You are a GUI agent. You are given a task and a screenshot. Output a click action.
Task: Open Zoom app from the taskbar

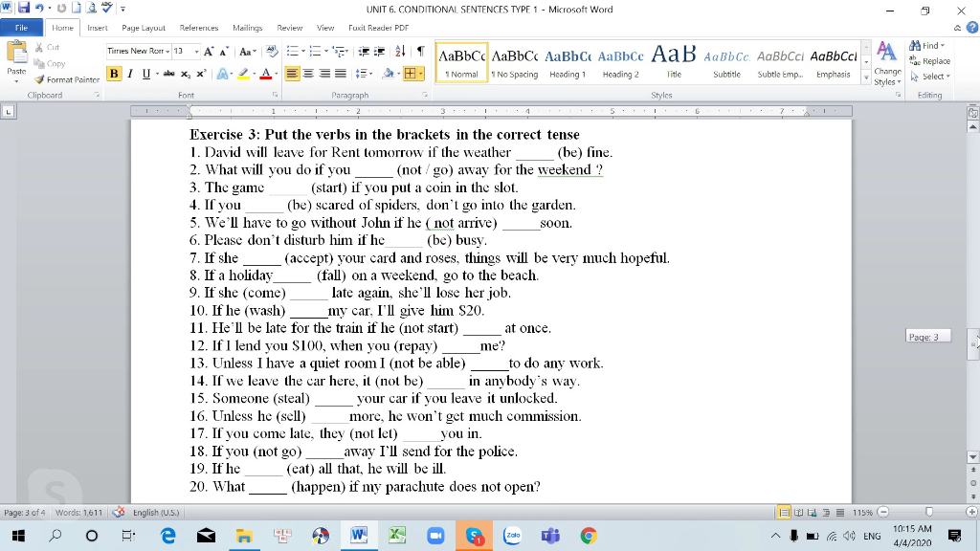[x=435, y=536]
